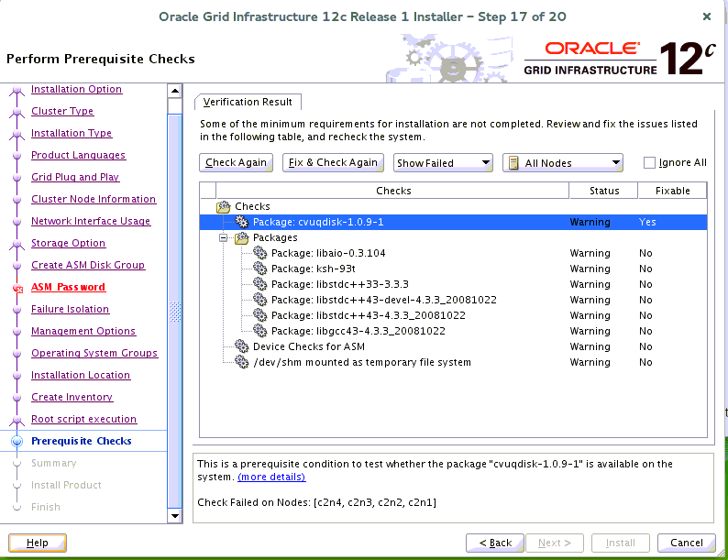The height and width of the screenshot is (560, 728).
Task: Go to Cluster Type step
Action: (x=62, y=111)
